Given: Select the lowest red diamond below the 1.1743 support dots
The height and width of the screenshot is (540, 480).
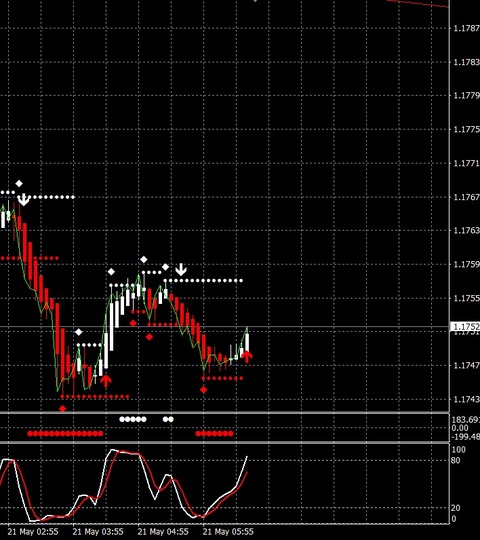Looking at the screenshot, I should [62, 408].
